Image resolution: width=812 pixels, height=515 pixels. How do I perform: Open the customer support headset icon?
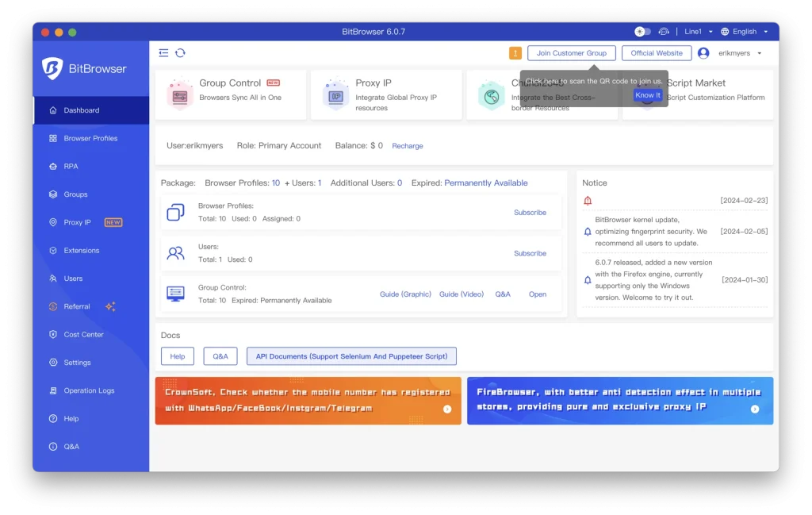664,32
